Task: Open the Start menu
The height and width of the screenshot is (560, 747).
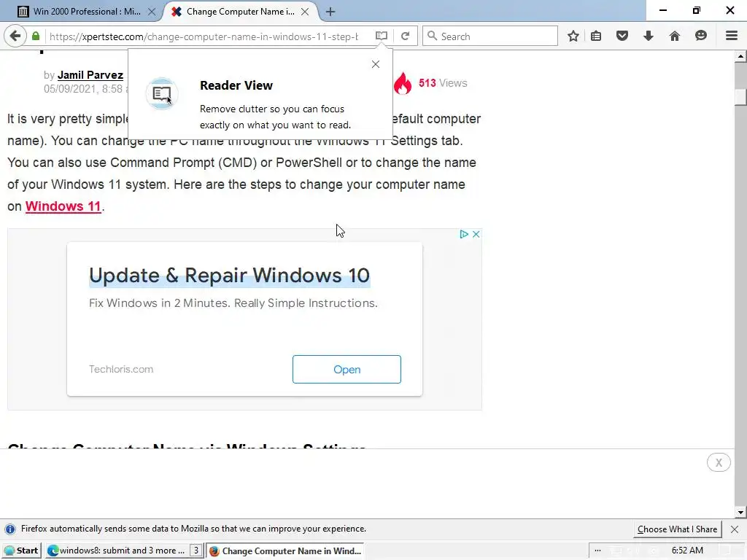Action: (21, 551)
